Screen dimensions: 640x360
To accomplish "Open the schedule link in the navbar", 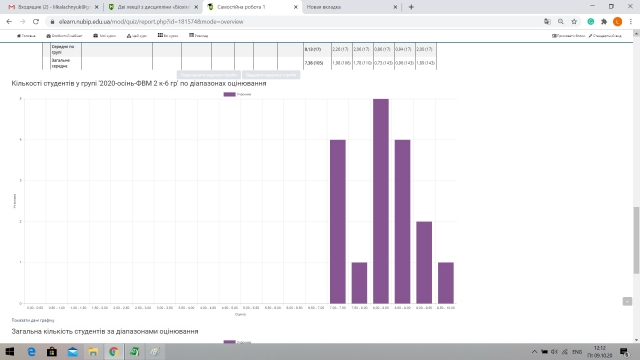I will coord(199,36).
